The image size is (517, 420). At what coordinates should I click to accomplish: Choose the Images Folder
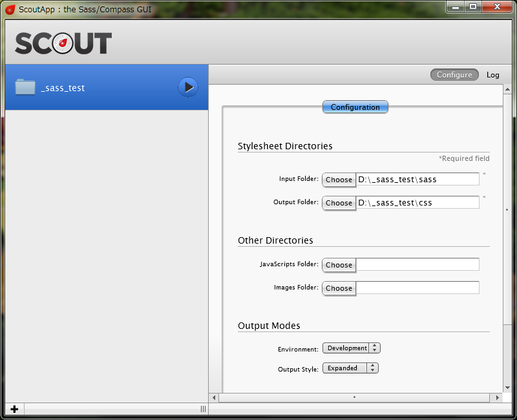(x=339, y=288)
